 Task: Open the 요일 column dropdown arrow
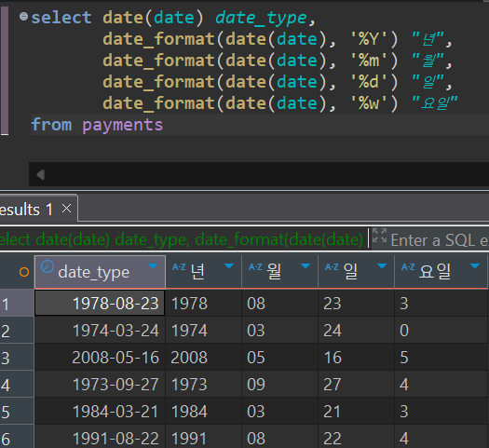pyautogui.click(x=475, y=266)
